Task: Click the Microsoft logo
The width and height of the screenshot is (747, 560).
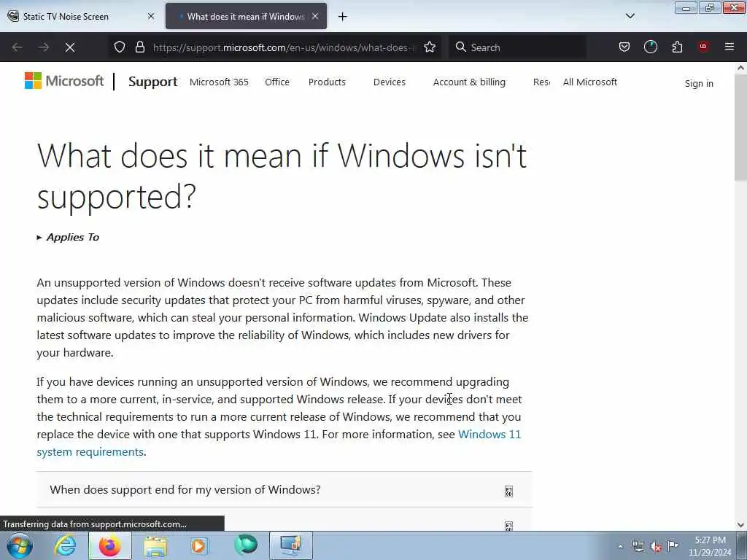Action: [x=64, y=82]
